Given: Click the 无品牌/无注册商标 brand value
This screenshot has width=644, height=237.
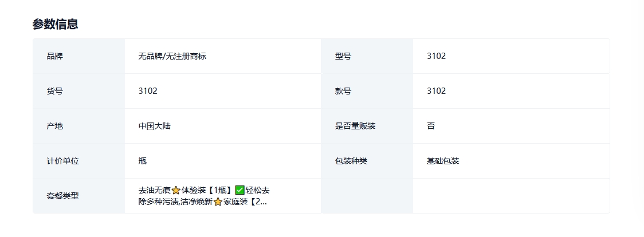Looking at the screenshot, I should 172,56.
